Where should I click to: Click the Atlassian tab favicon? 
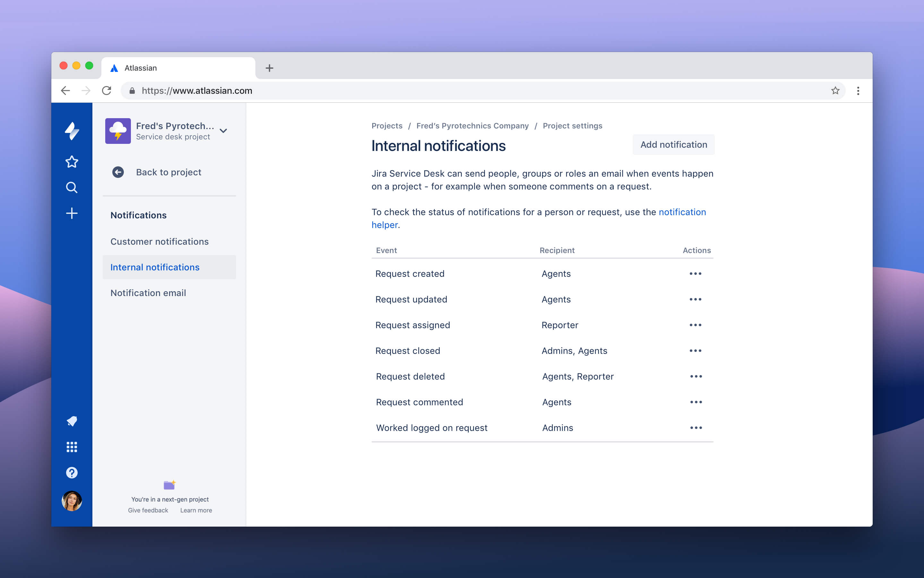(x=114, y=68)
